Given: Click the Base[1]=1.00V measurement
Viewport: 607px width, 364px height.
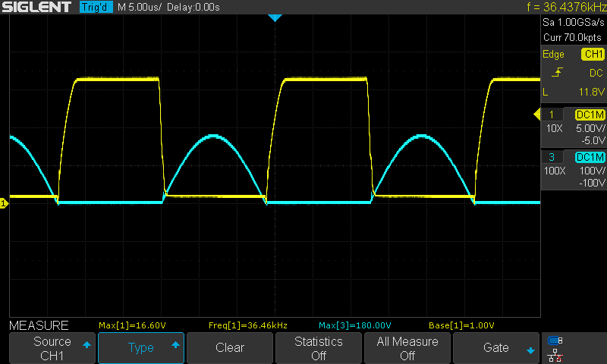Looking at the screenshot, I should 461,325.
